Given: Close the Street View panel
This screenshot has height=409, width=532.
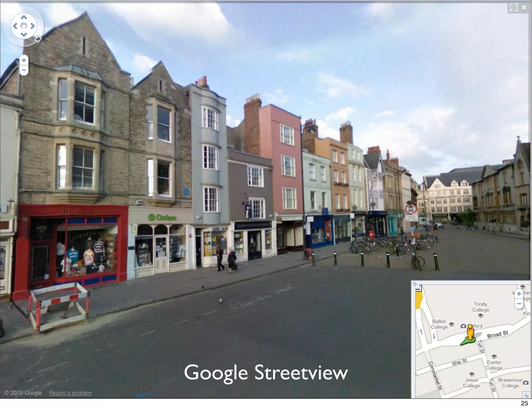Looking at the screenshot, I should click(524, 8).
